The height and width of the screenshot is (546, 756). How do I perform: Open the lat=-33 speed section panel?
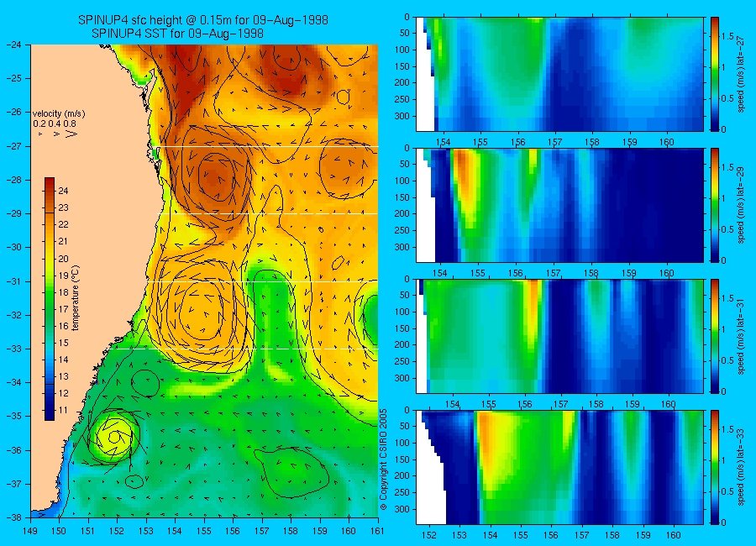pos(559,467)
